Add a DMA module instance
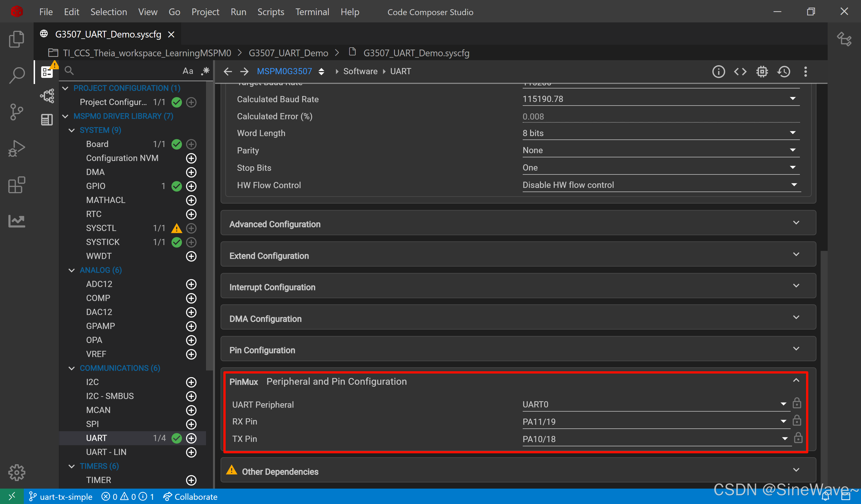This screenshot has height=504, width=861. [x=191, y=172]
